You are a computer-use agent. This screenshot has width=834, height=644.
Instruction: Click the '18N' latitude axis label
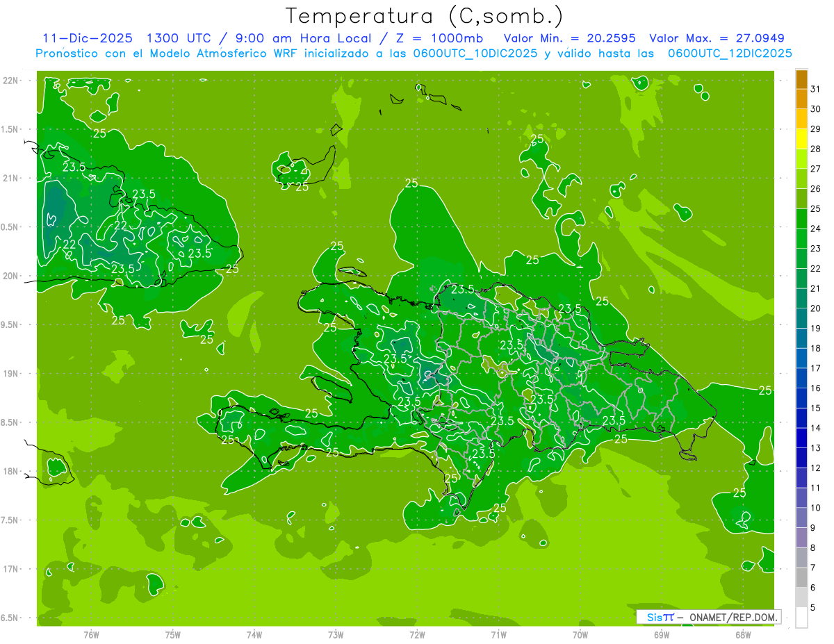pyautogui.click(x=12, y=471)
